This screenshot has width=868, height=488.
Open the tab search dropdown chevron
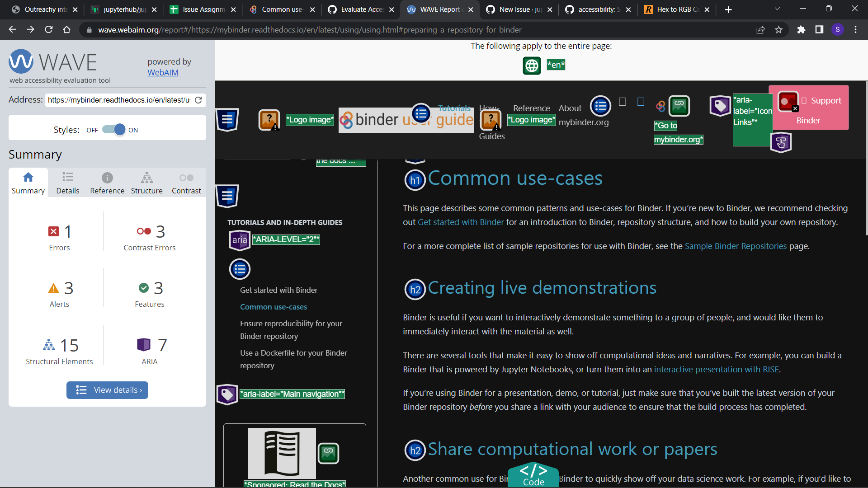777,9
